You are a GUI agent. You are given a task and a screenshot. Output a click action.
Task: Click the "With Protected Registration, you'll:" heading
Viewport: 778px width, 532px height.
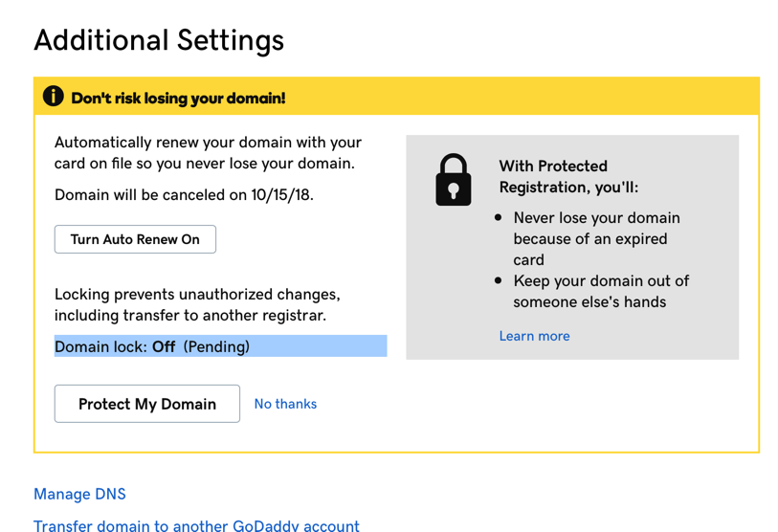point(567,176)
